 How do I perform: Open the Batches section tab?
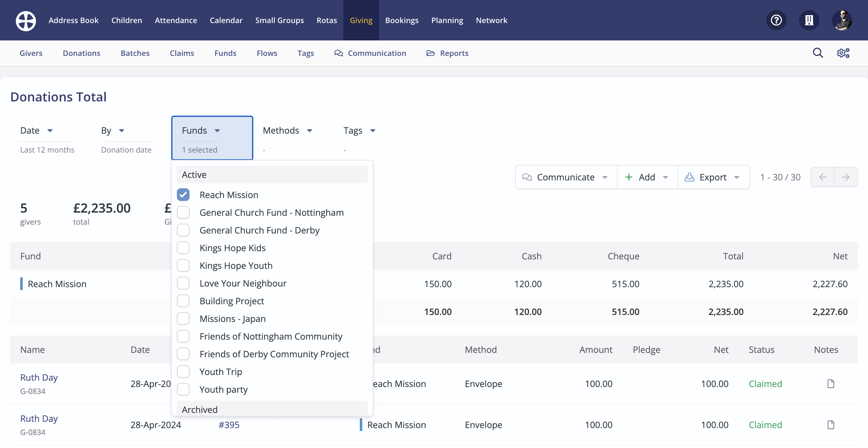(x=135, y=53)
